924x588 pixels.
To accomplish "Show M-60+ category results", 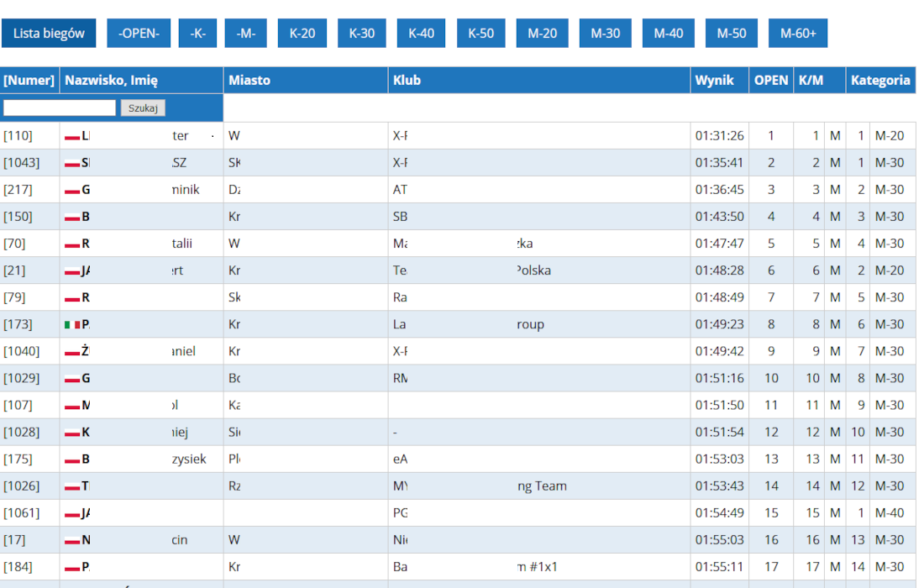I will [798, 33].
